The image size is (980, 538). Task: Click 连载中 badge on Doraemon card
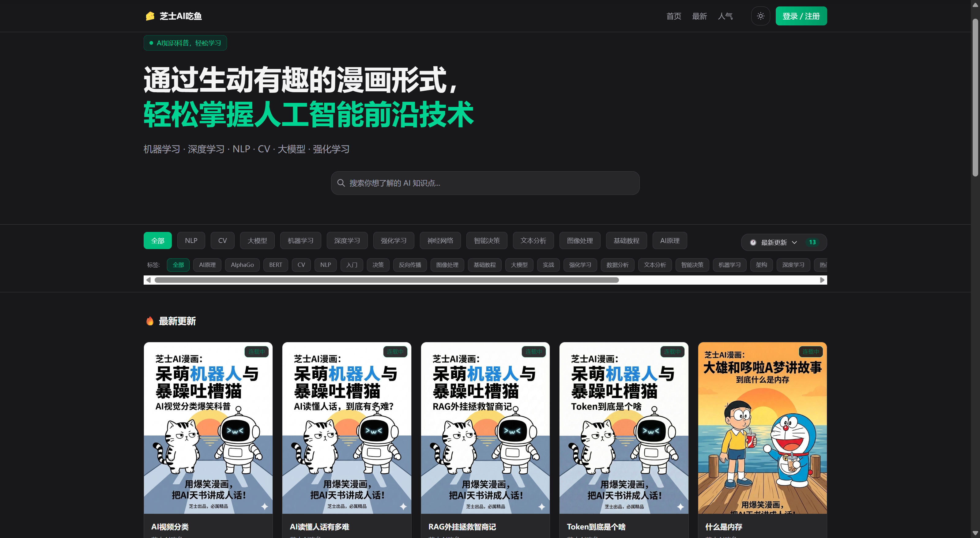[810, 351]
